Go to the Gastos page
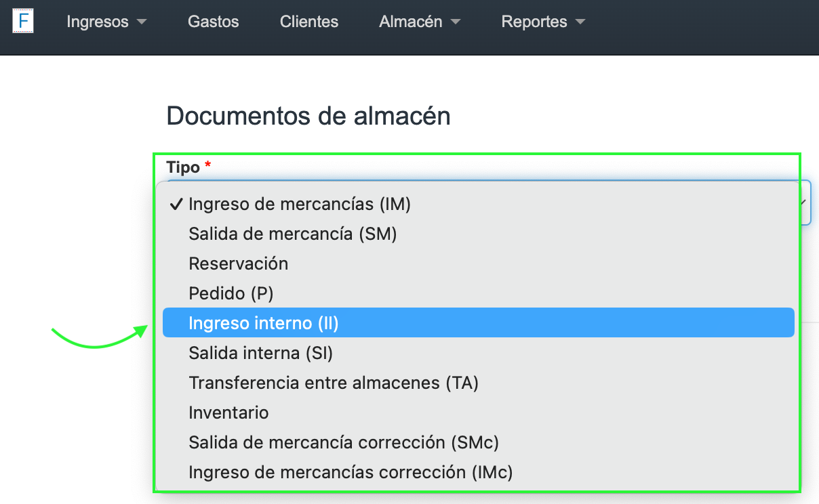Image resolution: width=819 pixels, height=504 pixels. (x=214, y=22)
